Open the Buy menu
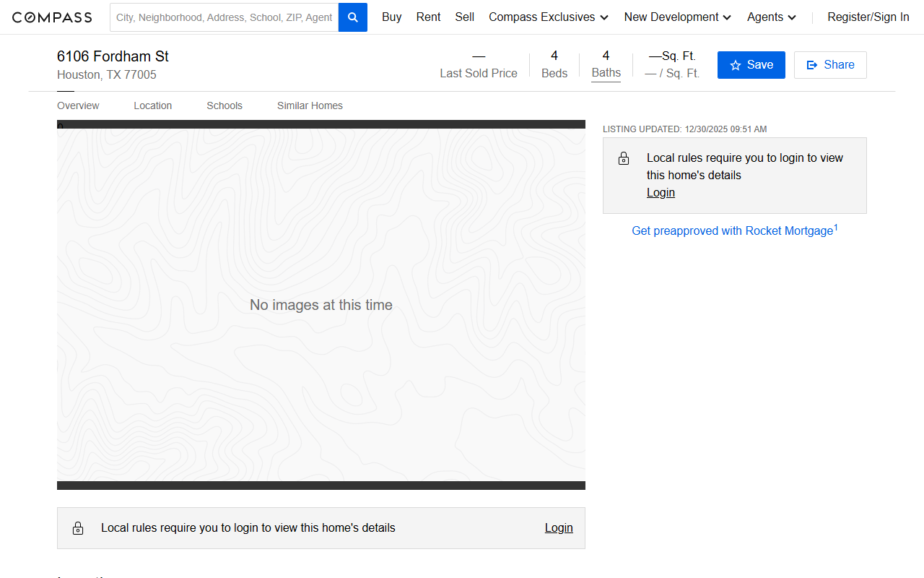Image resolution: width=924 pixels, height=578 pixels. 392,17
